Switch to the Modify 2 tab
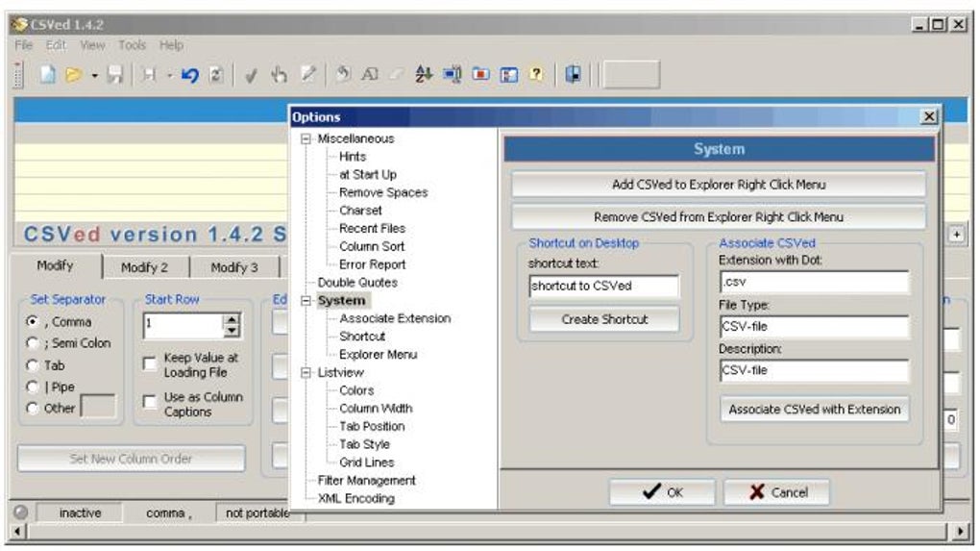 (x=144, y=267)
